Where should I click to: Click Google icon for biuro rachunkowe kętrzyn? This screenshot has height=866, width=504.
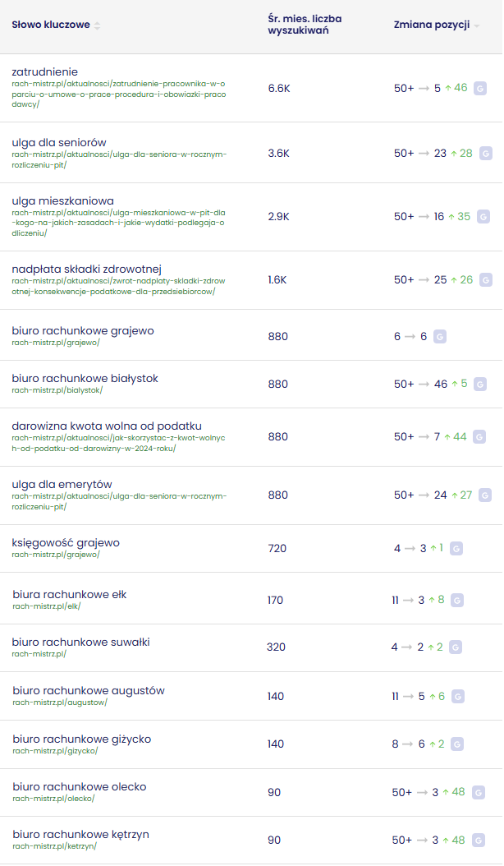(x=479, y=841)
